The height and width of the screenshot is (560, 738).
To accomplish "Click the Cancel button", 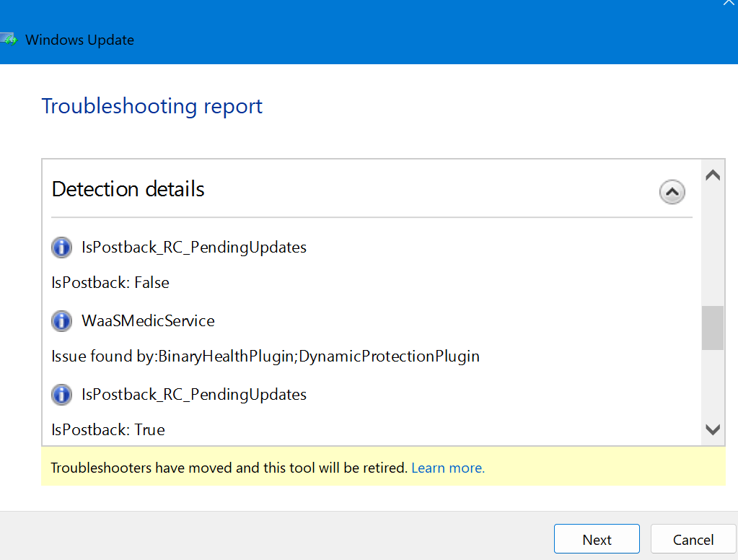I will pyautogui.click(x=693, y=539).
